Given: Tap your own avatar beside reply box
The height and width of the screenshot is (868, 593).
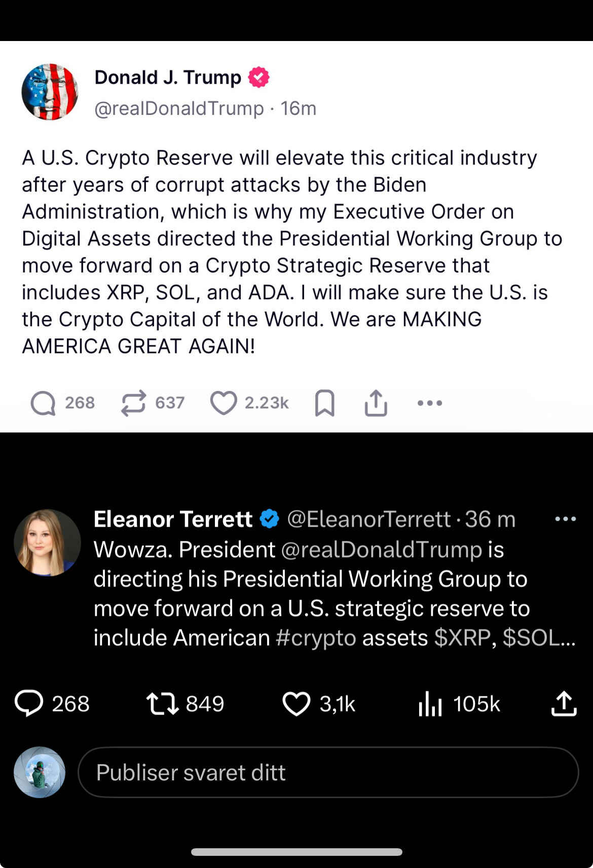Looking at the screenshot, I should 40,772.
